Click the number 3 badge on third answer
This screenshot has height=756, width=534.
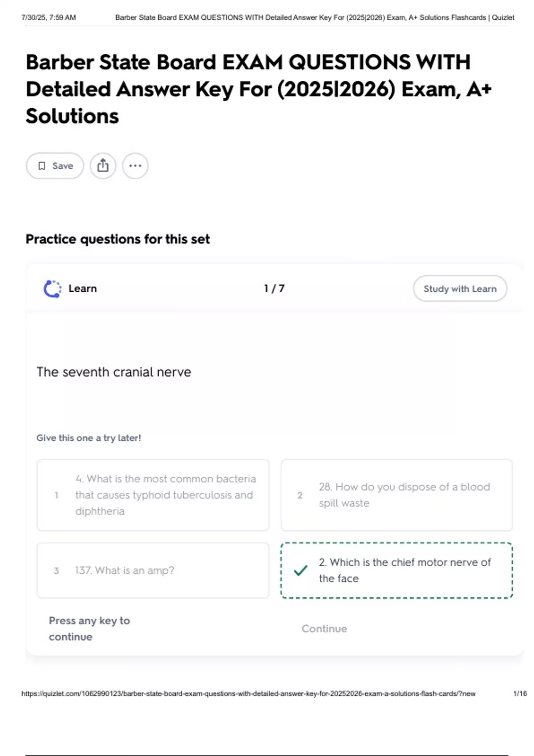click(57, 571)
